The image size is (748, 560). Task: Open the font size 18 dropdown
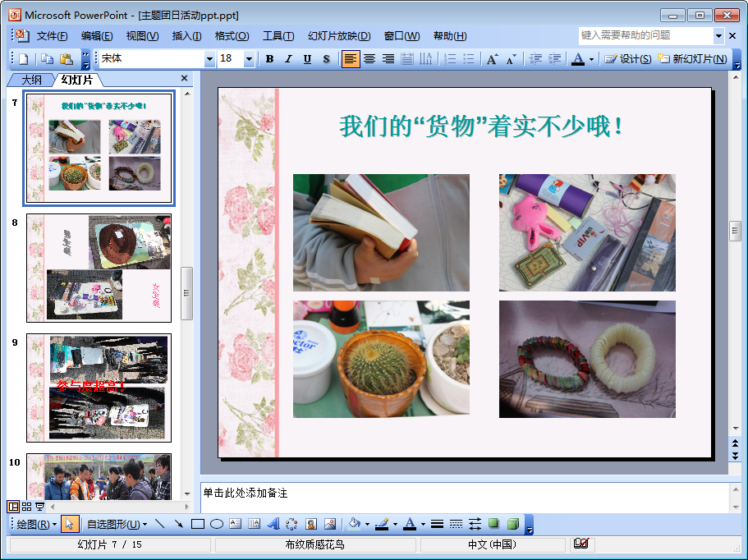click(x=249, y=59)
